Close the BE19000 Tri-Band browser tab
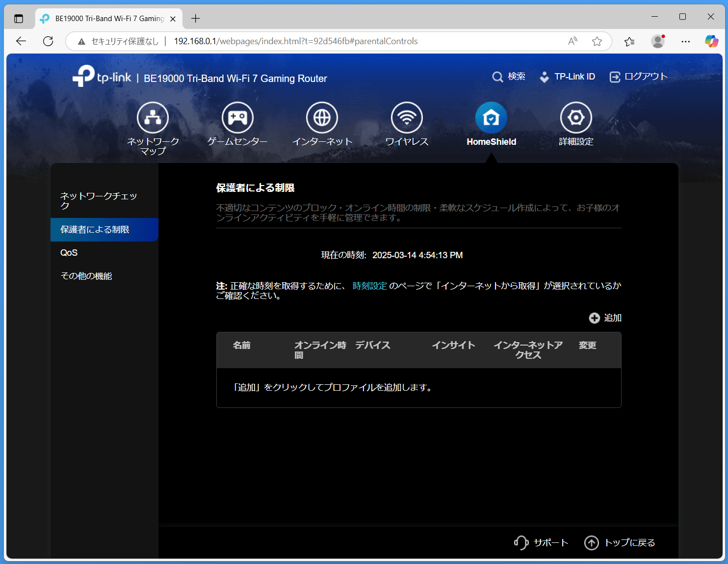728x564 pixels. pyautogui.click(x=173, y=19)
